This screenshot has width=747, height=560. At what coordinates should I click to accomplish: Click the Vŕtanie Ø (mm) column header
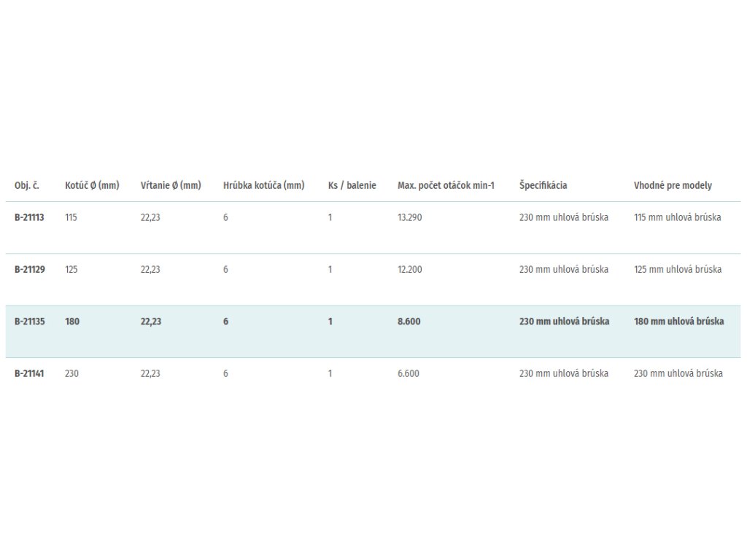point(171,185)
